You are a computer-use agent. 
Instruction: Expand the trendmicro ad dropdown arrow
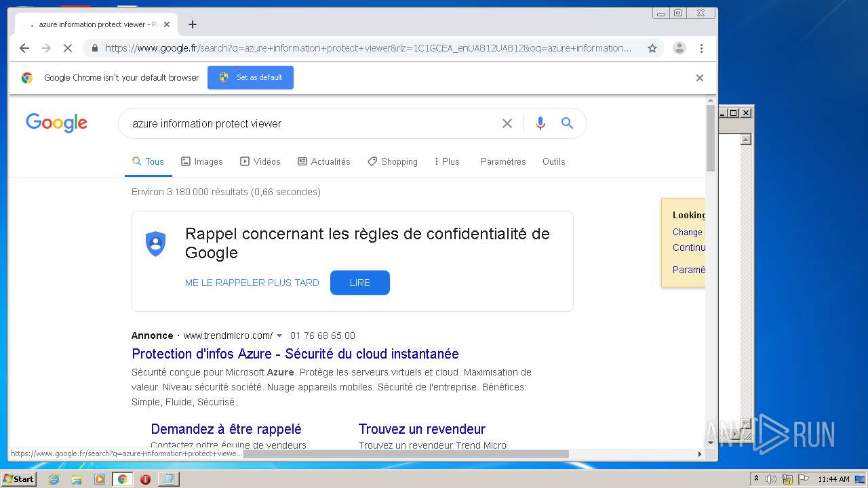279,335
